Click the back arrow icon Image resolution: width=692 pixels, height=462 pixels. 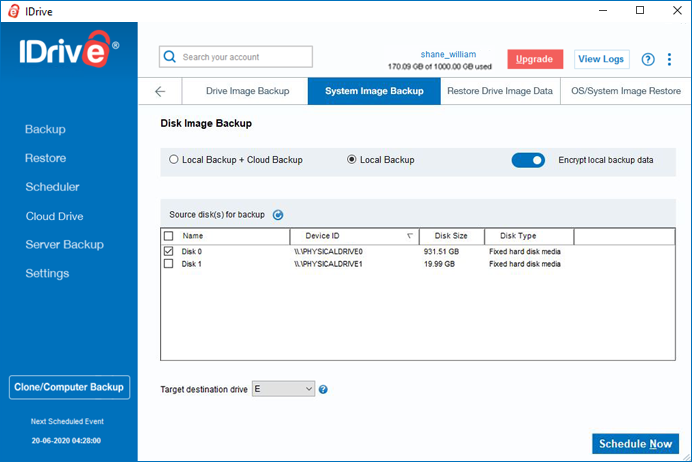pyautogui.click(x=160, y=91)
